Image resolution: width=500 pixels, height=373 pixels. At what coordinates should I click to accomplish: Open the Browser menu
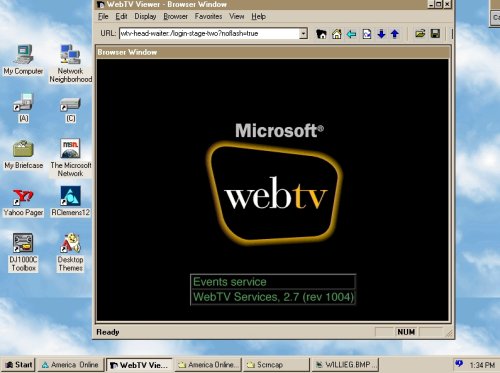coord(175,16)
